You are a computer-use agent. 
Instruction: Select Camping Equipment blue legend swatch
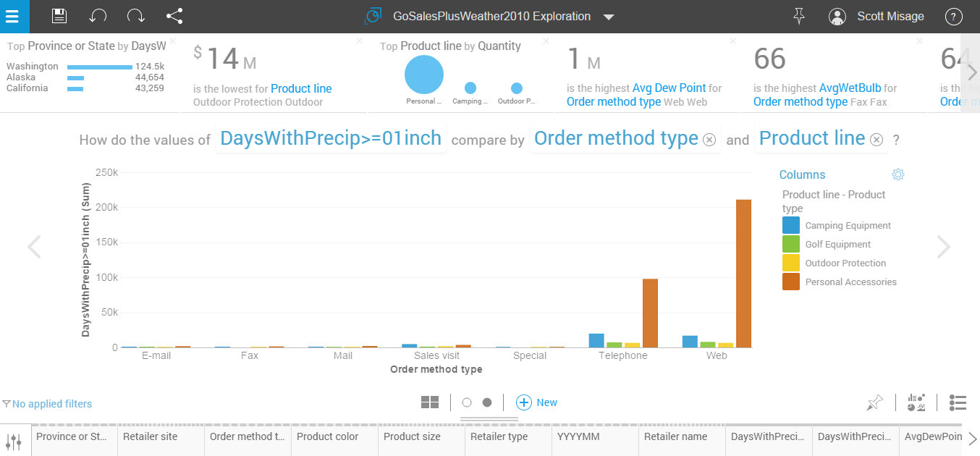pyautogui.click(x=791, y=225)
